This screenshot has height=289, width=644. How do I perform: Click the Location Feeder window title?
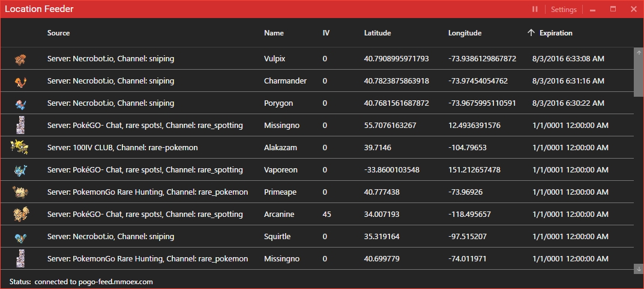point(40,9)
